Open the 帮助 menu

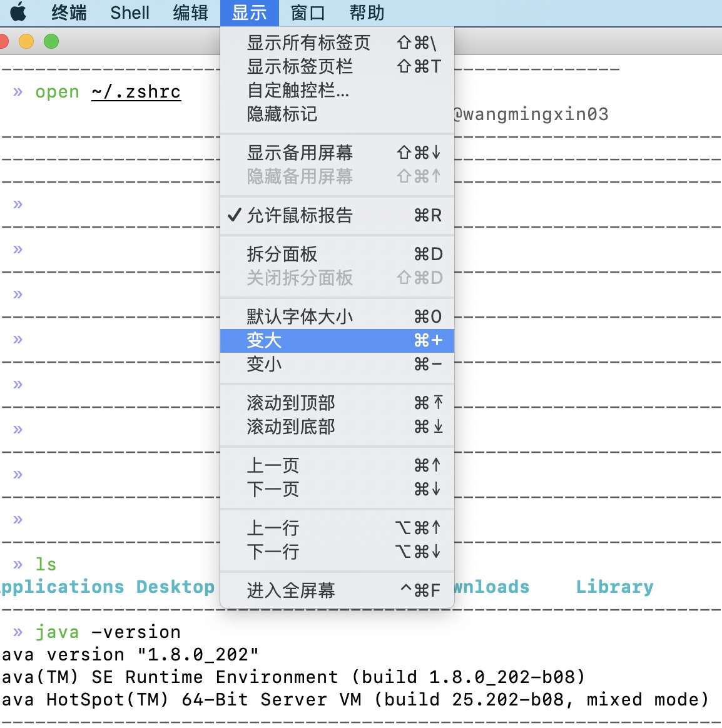(367, 13)
